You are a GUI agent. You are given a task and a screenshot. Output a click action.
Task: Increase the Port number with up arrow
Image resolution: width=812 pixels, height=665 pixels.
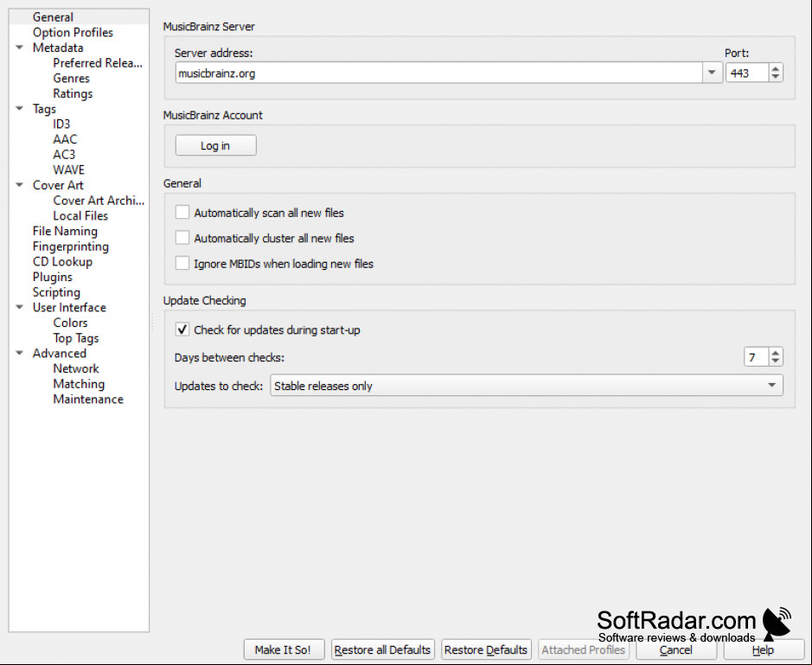pos(775,68)
